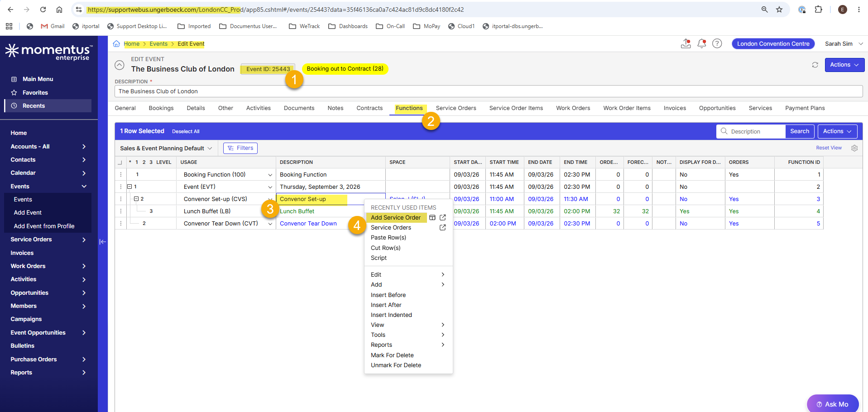The width and height of the screenshot is (868, 412).
Task: Open the help question mark icon
Action: (717, 43)
